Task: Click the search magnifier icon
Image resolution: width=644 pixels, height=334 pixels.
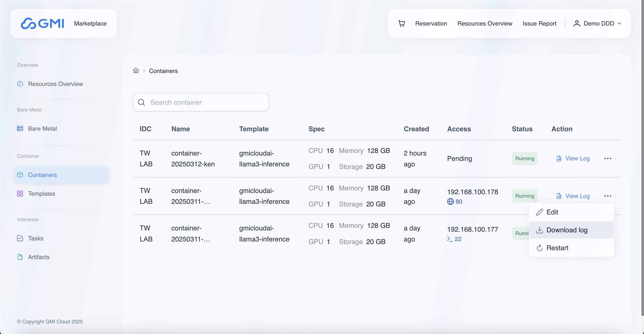Action: coord(141,102)
